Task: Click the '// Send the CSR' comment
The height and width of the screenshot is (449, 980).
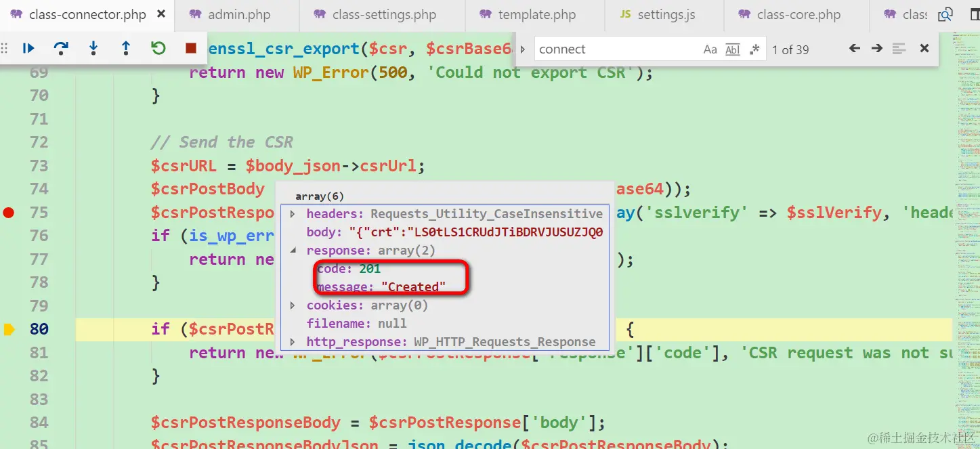Action: click(x=222, y=142)
